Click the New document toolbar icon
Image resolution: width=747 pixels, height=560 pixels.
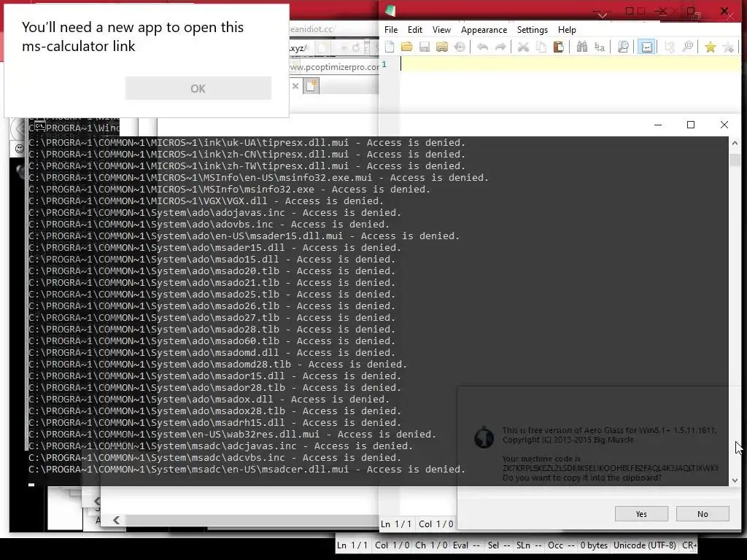(390, 47)
